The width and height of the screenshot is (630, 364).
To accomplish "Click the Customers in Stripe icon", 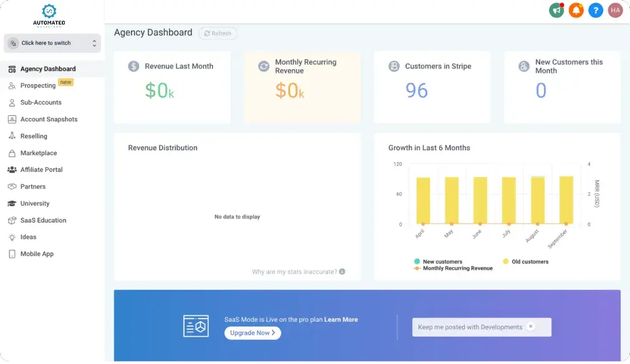I will coord(394,67).
